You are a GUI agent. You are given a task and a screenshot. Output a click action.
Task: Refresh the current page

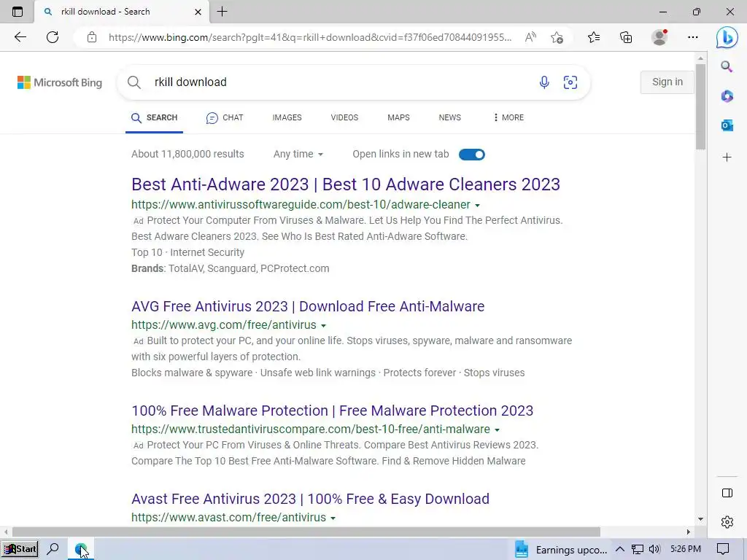(53, 37)
